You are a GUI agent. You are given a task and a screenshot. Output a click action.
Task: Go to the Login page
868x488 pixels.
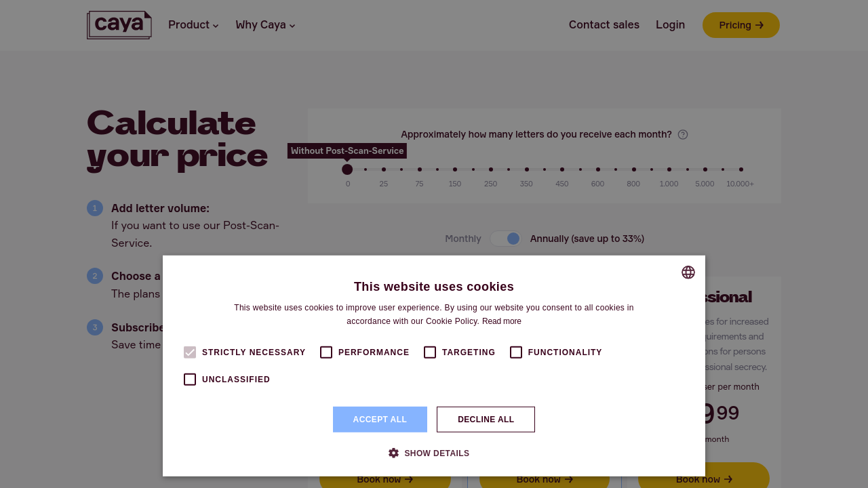670,25
